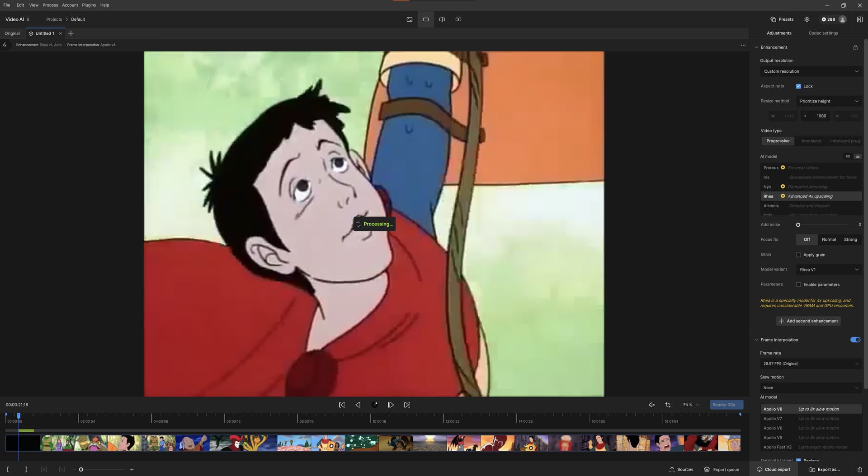Jump to the last frame of the video
868x476 pixels.
pos(407,405)
